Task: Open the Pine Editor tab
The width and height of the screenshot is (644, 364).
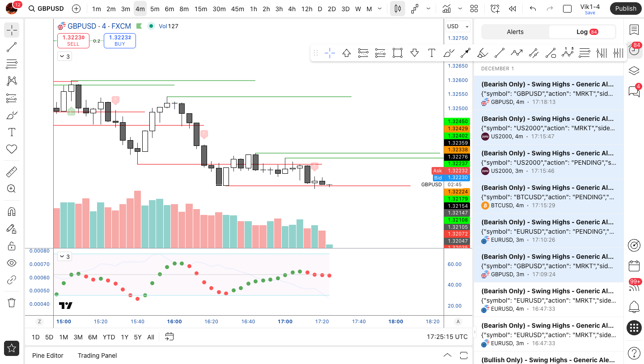Action: point(48,355)
